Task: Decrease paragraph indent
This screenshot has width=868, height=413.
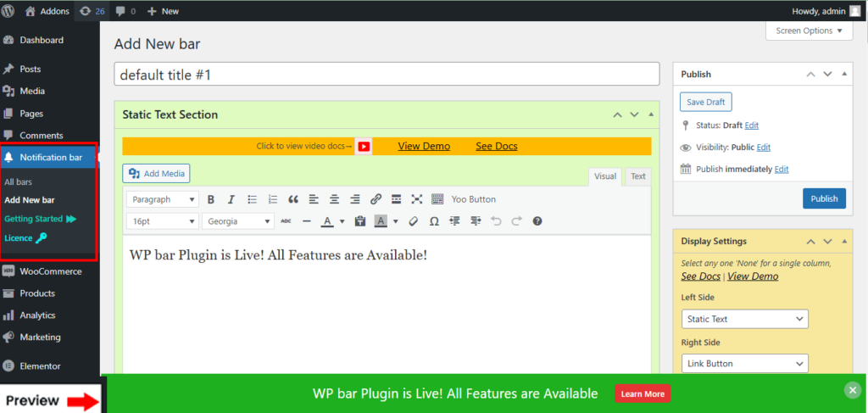Action: (455, 220)
